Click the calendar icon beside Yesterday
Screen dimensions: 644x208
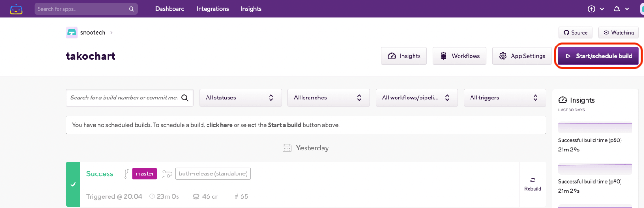[x=287, y=148]
